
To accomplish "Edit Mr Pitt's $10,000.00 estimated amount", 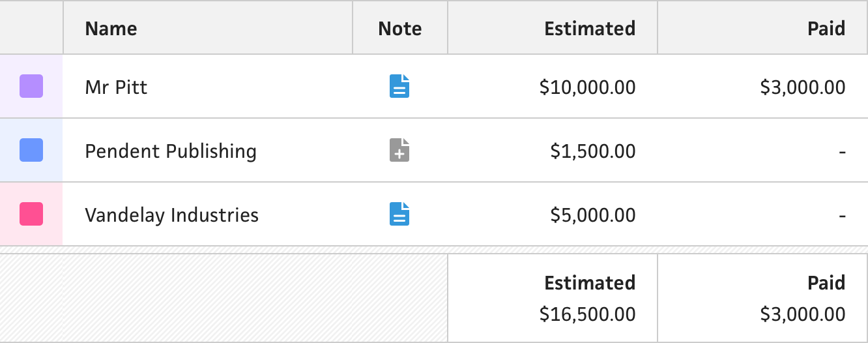I will click(x=588, y=87).
